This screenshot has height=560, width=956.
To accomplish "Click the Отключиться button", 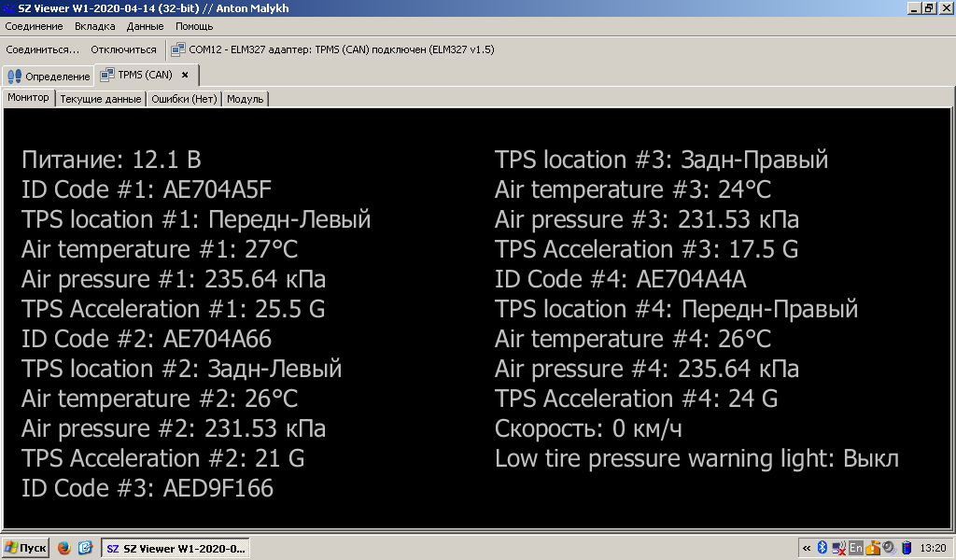I will tap(123, 49).
